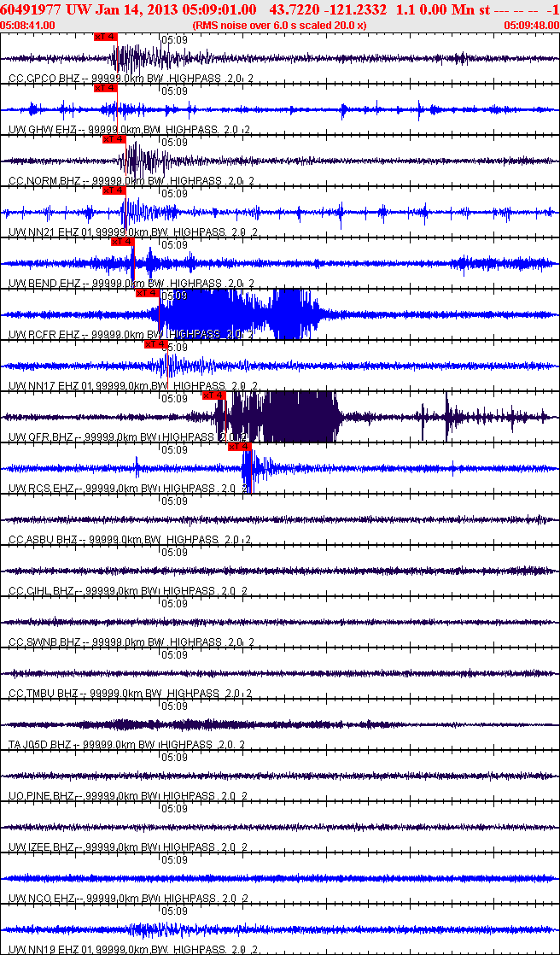The height and width of the screenshot is (955, 560).
Task: Click the 05:09 tick label on UW.NCO trace
Action: tap(174, 859)
